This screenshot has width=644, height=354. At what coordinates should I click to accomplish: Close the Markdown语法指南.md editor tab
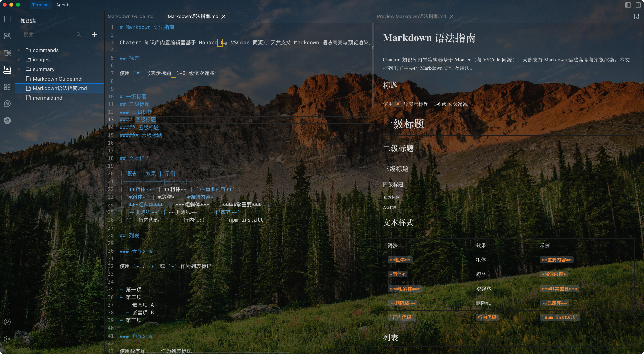click(223, 16)
